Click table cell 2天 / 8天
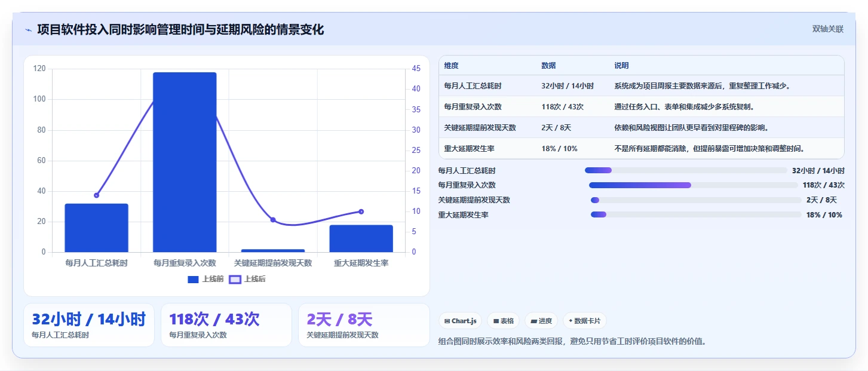This screenshot has width=868, height=371. point(556,128)
